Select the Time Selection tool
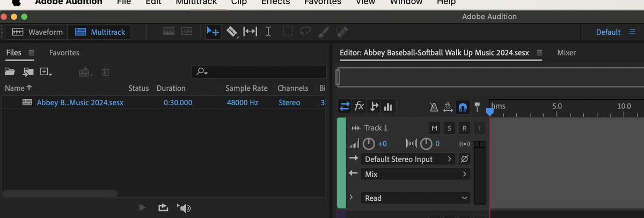This screenshot has height=218, width=644. 268,32
